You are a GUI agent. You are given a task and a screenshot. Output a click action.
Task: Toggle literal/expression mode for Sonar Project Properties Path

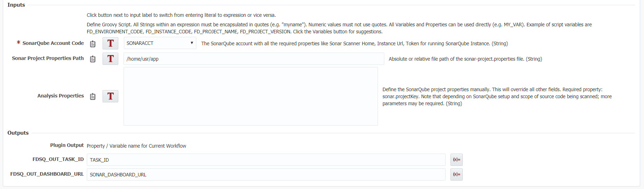pos(110,59)
